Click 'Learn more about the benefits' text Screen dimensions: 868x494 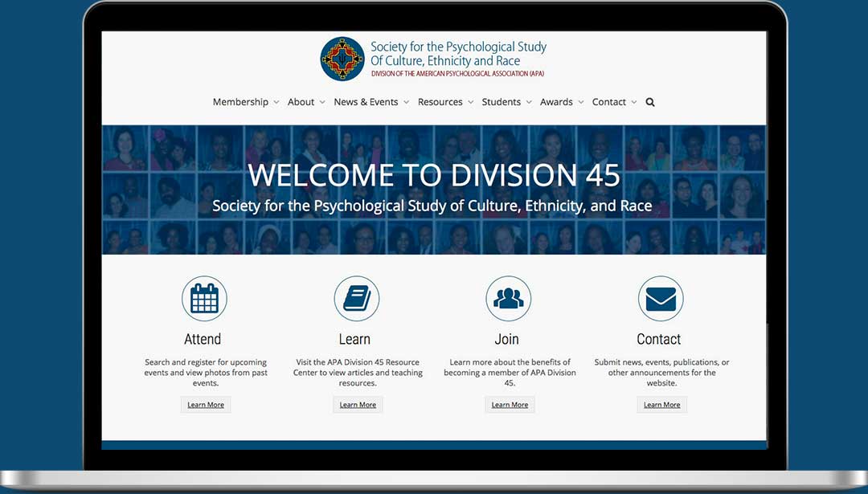coord(510,372)
